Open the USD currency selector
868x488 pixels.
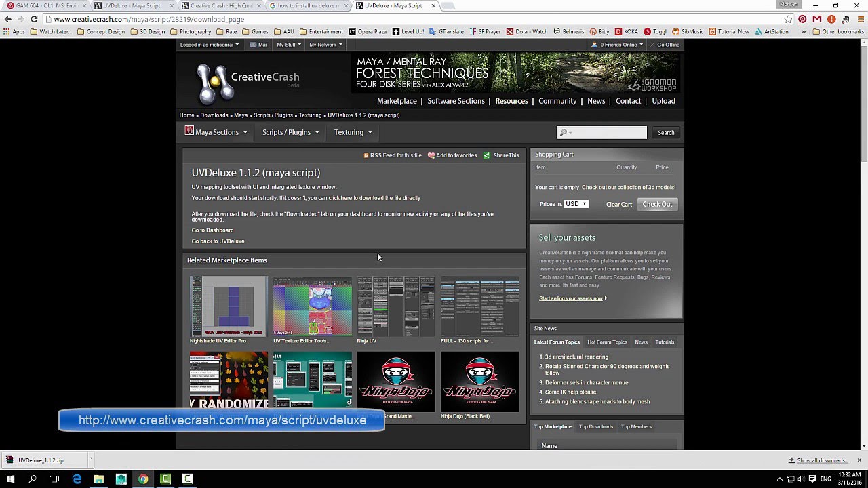click(576, 204)
